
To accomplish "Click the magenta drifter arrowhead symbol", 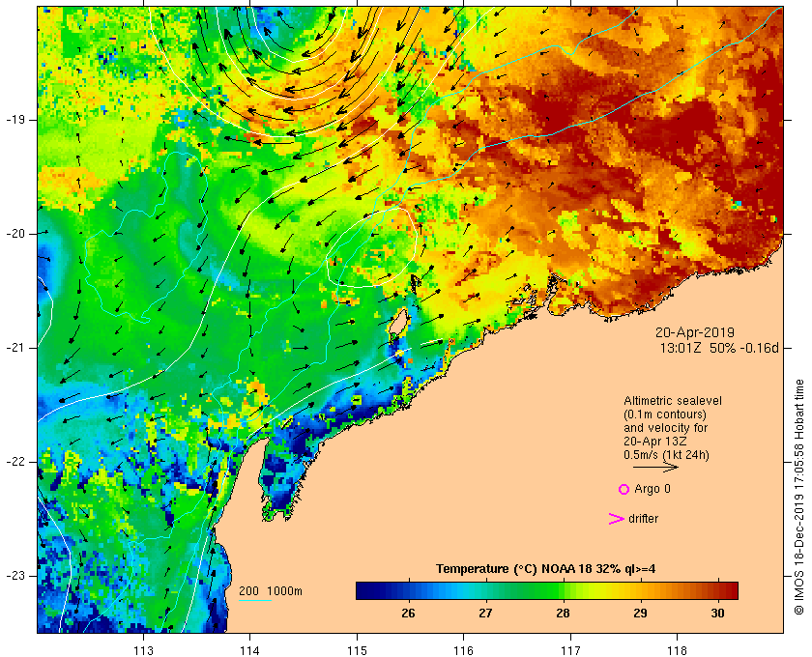I will coord(617,519).
